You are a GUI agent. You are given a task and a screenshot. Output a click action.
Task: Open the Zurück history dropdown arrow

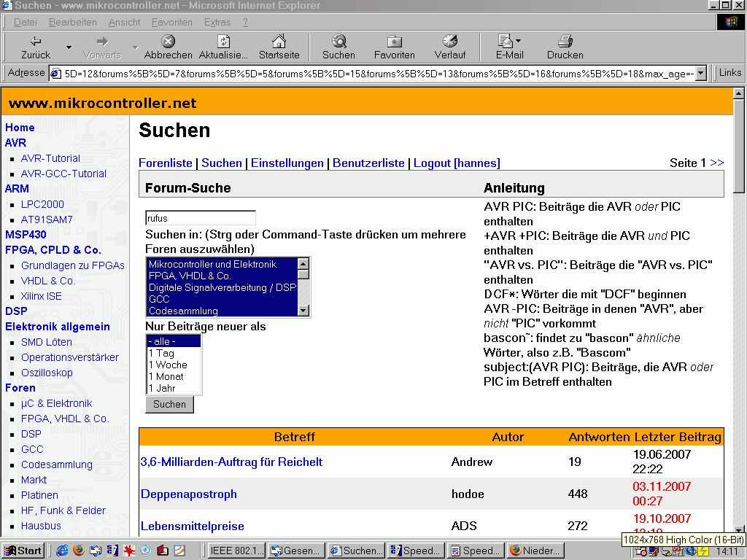(x=69, y=47)
